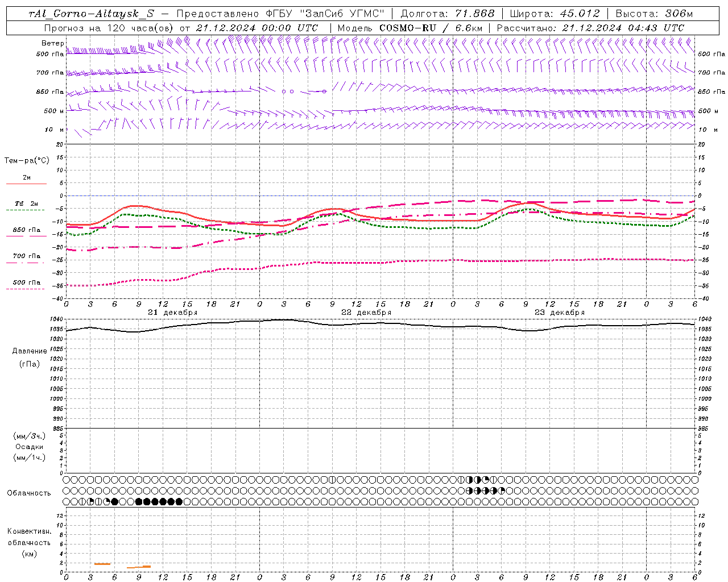
Task: Click the 22 декабря date label
Action: click(366, 313)
